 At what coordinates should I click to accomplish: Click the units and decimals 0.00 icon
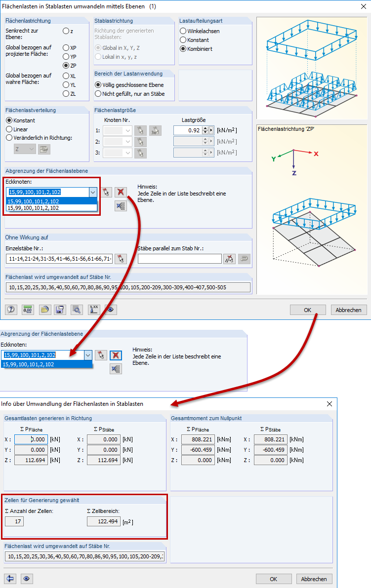pos(28,310)
